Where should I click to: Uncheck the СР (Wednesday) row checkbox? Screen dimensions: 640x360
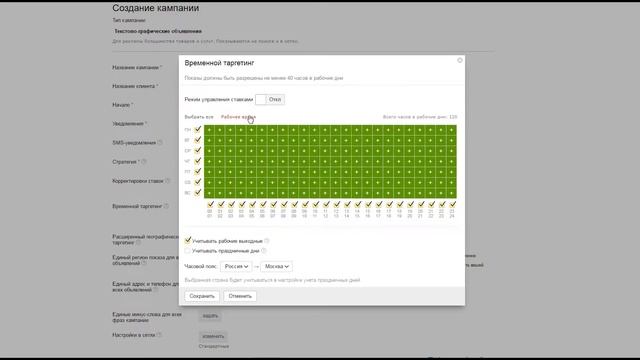198,151
